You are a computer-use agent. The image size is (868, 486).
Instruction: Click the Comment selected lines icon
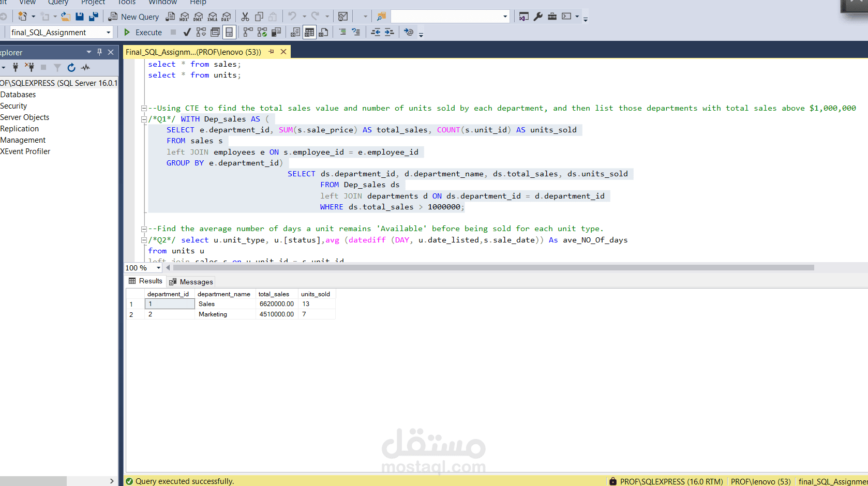342,32
